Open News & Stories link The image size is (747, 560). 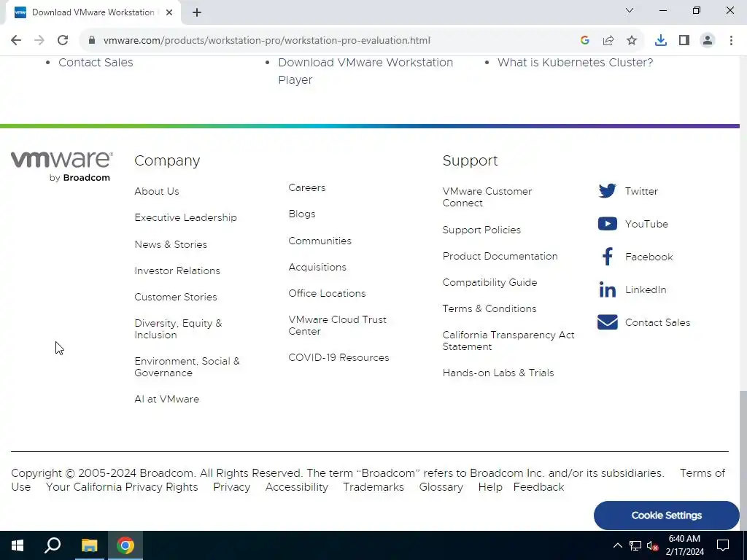click(171, 244)
